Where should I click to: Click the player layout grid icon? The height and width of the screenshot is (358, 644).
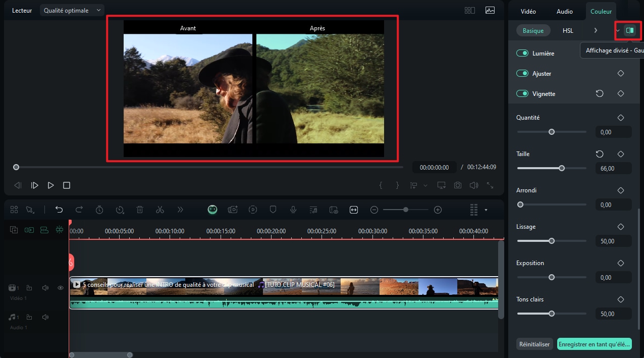click(470, 10)
